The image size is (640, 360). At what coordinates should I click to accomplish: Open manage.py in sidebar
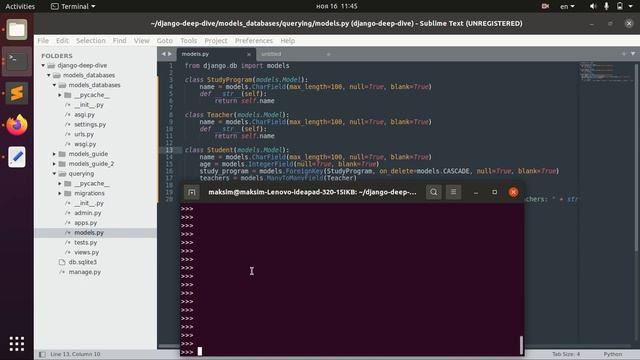tap(84, 272)
